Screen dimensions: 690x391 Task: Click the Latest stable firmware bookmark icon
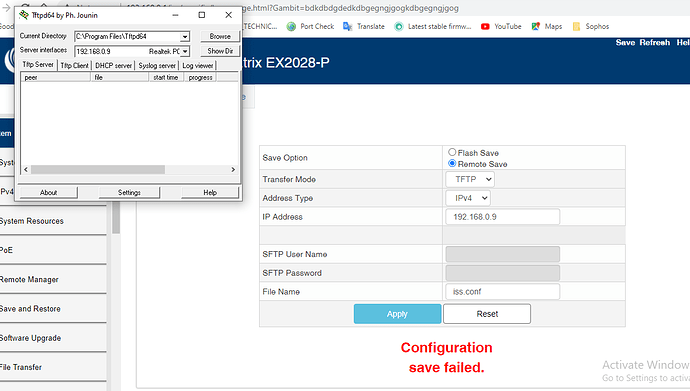(x=399, y=26)
